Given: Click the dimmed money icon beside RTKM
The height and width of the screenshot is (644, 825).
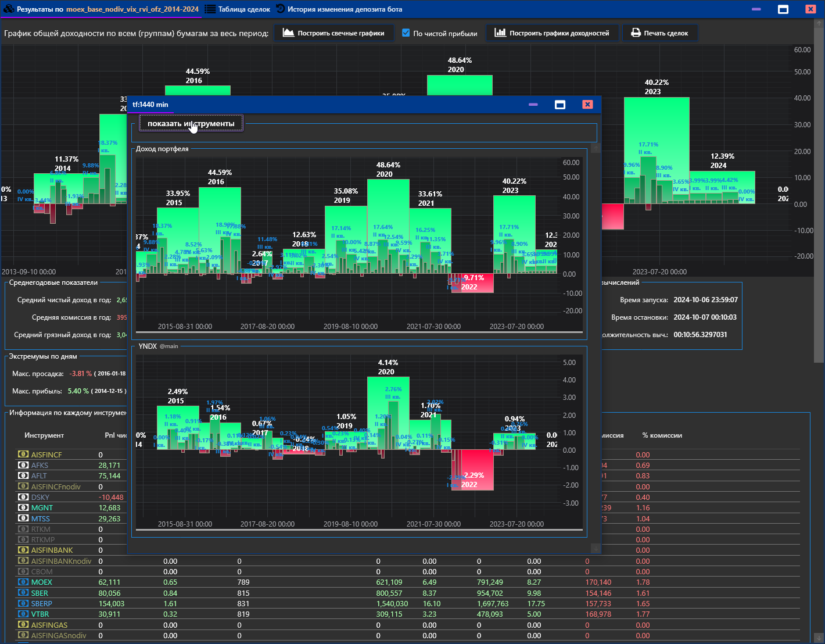Looking at the screenshot, I should (23, 529).
